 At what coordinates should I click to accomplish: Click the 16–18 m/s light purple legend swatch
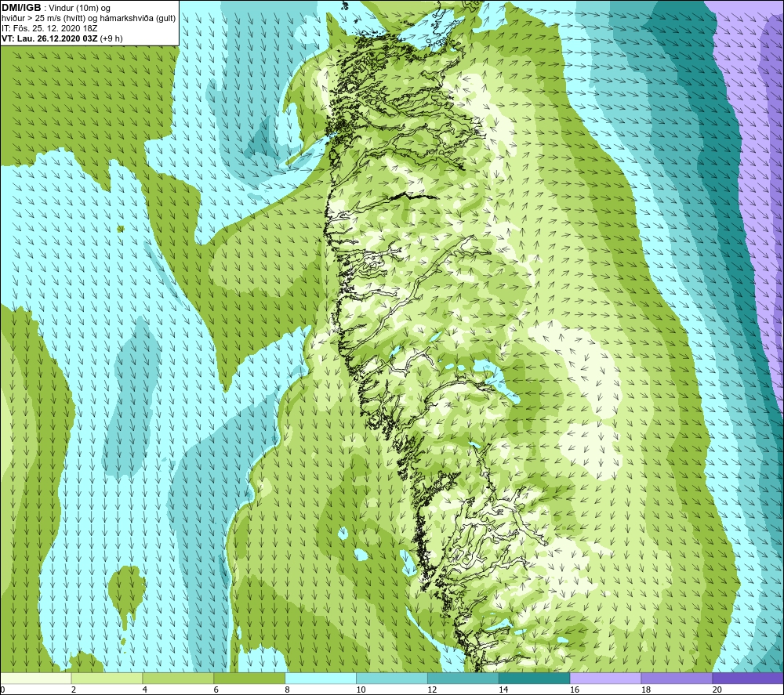point(605,678)
